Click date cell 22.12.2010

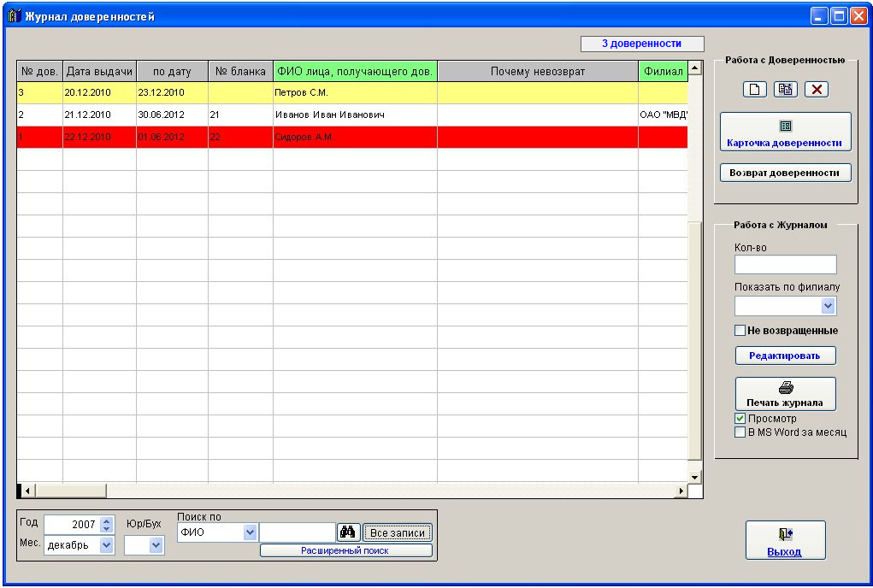pos(100,138)
